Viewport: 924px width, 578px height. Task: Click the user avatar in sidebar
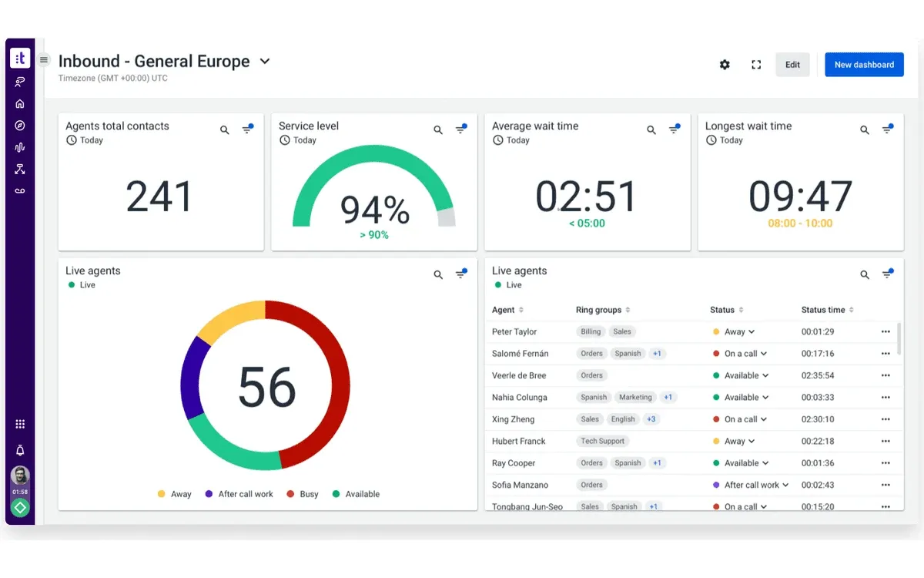20,476
